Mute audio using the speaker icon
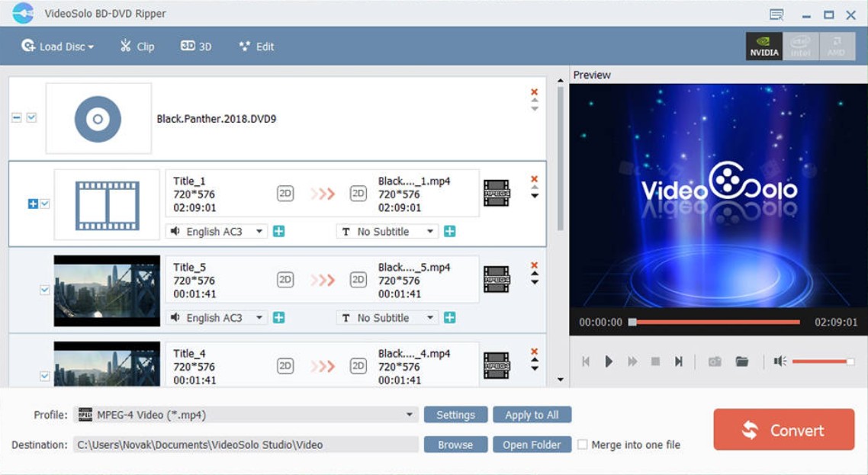This screenshot has width=868, height=475. tap(780, 361)
